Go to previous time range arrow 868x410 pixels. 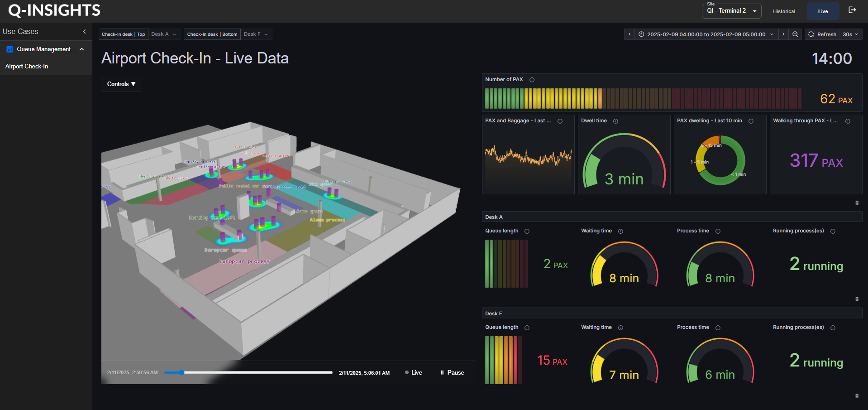[630, 34]
